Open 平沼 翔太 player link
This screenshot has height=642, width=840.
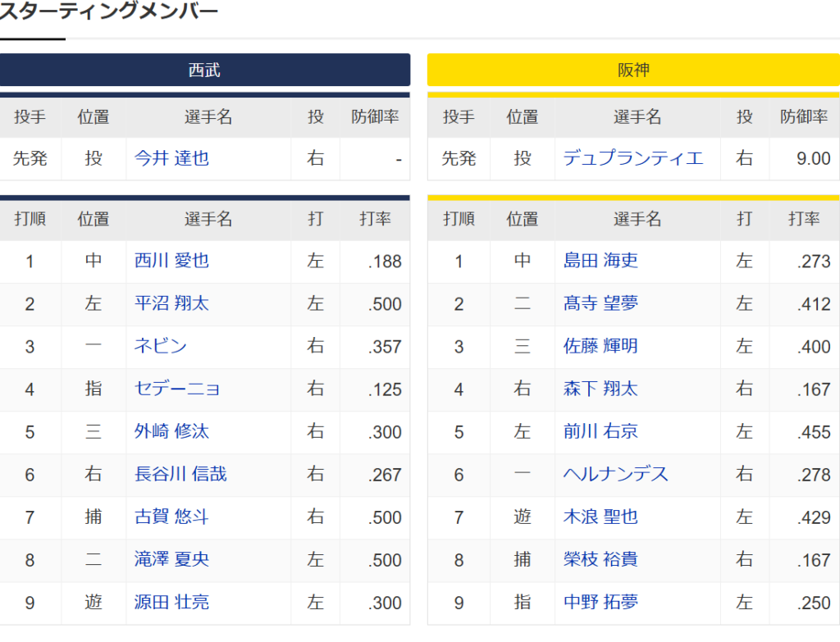(171, 303)
